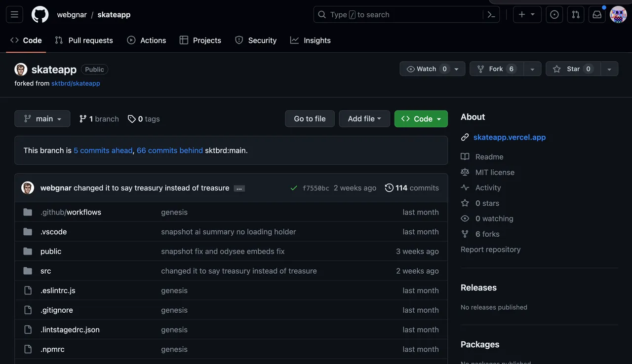Click the Go to file button

pos(310,119)
